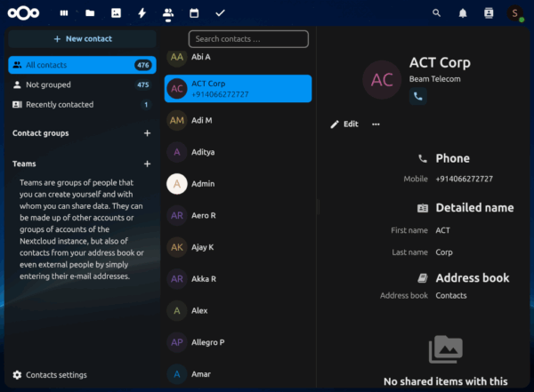Select contact Akka R
The width and height of the screenshot is (534, 392).
click(238, 279)
